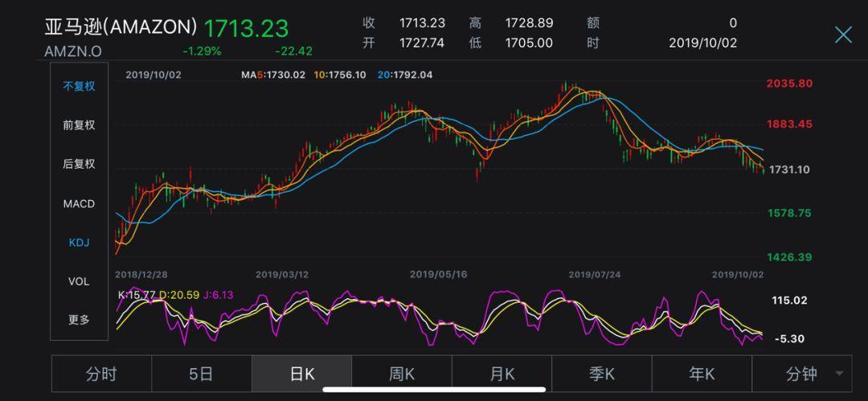Open 更多 indicators list

(79, 320)
